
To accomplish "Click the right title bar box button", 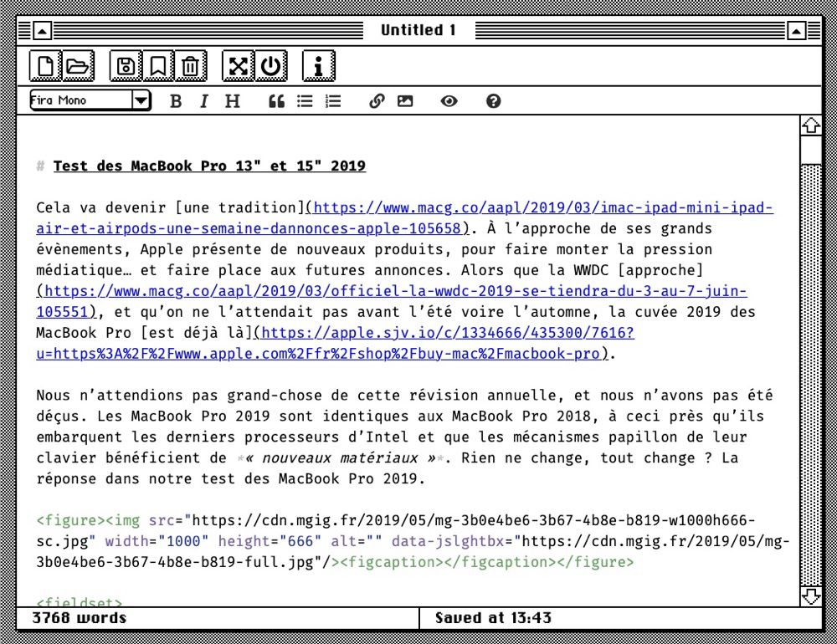I will tap(796, 30).
